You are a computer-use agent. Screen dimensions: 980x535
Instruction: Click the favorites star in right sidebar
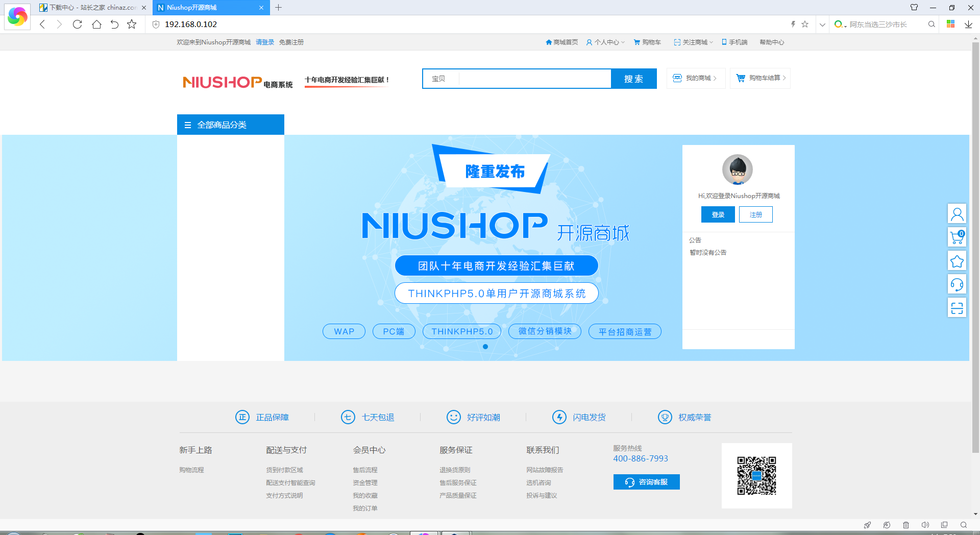click(x=957, y=261)
